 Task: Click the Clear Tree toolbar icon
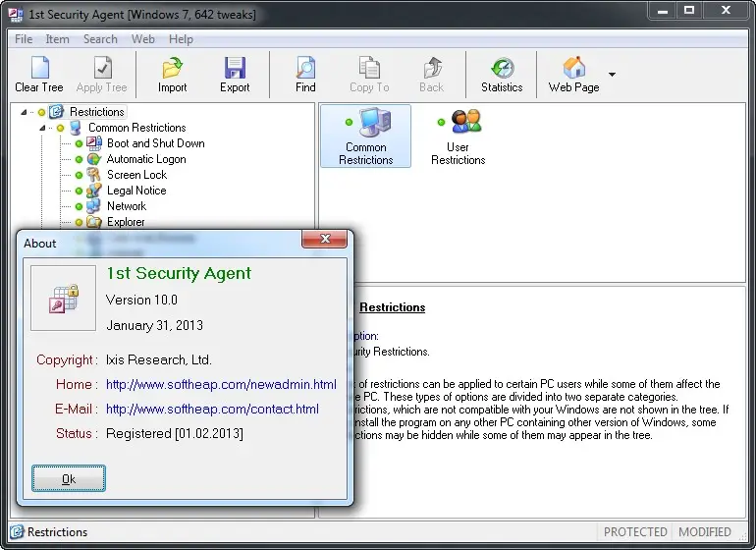[40, 67]
